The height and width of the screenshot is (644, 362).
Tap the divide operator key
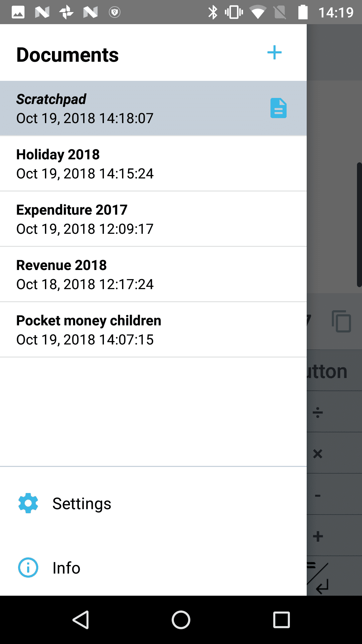[x=318, y=412]
